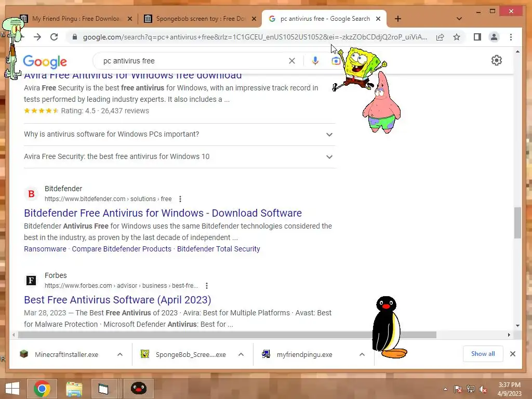The height and width of the screenshot is (399, 532).
Task: Switch to the My Friend Pingu tab
Action: coord(75,19)
